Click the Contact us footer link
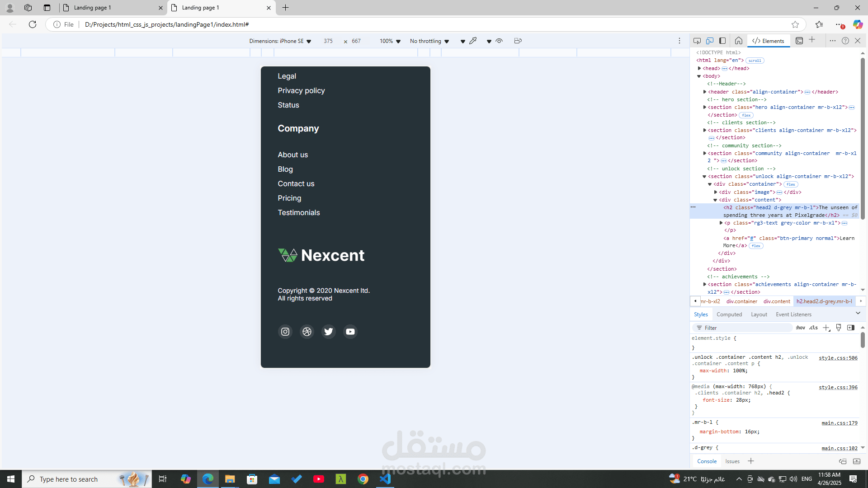 (296, 183)
